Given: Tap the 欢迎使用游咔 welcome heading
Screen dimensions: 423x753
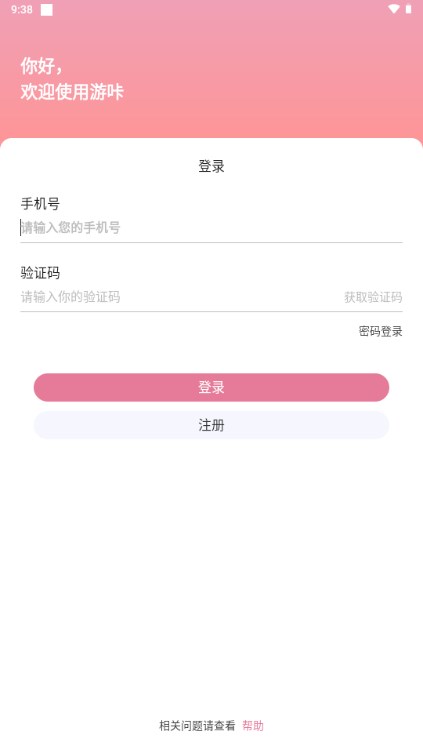Looking at the screenshot, I should point(72,91).
